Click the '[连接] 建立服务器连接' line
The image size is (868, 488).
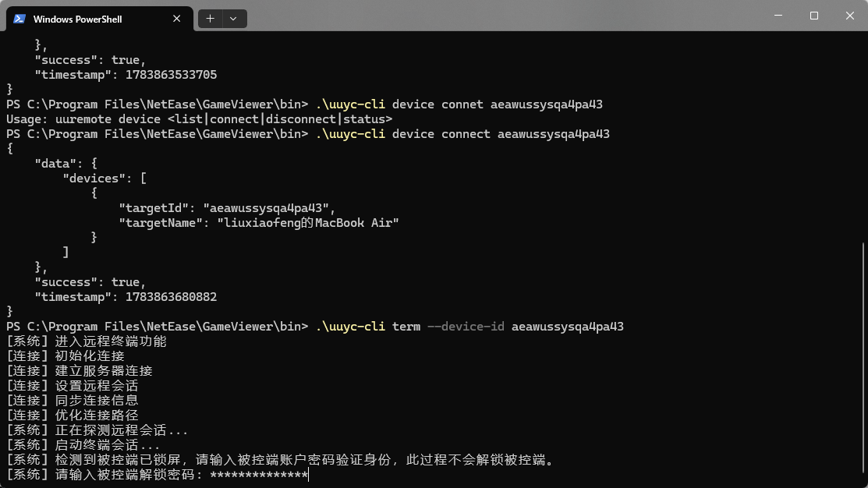[x=80, y=371]
